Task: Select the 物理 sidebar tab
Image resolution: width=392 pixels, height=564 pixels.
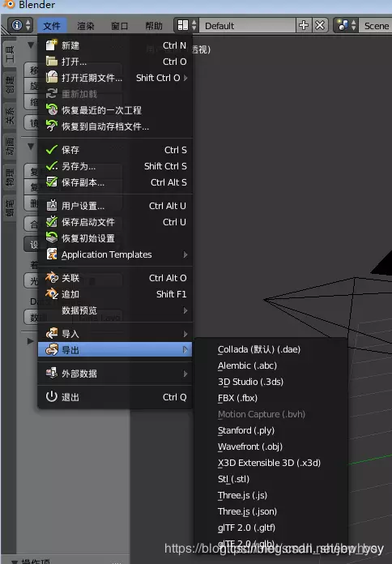Action: point(10,177)
